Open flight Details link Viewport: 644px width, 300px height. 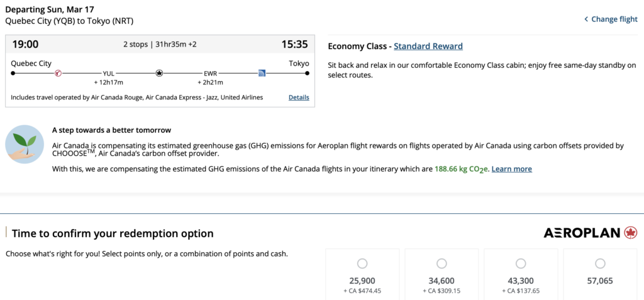point(299,97)
